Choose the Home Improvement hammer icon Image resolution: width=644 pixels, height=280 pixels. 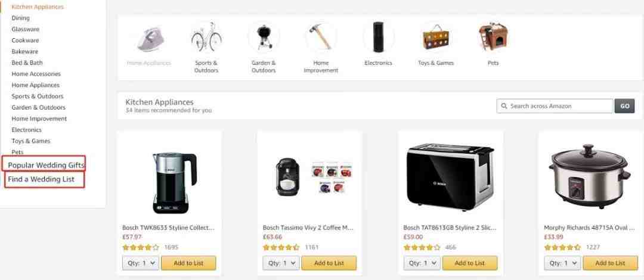click(321, 37)
